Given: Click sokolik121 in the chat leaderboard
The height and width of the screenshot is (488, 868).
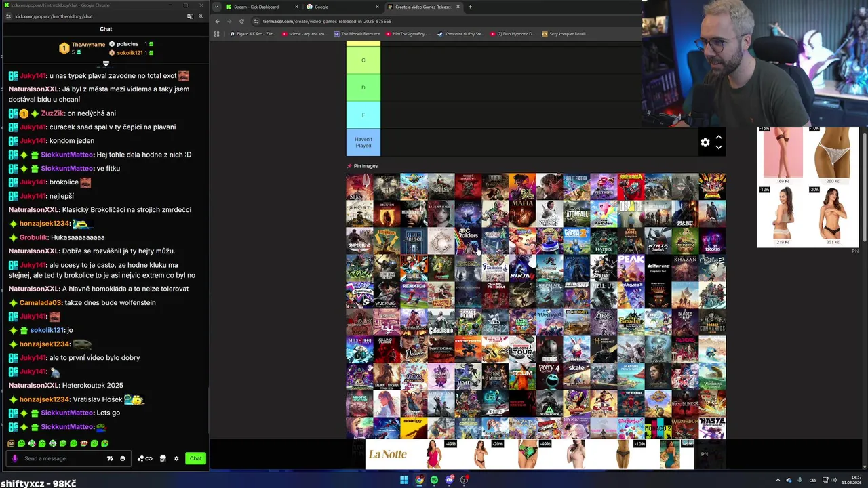Looking at the screenshot, I should [x=130, y=53].
